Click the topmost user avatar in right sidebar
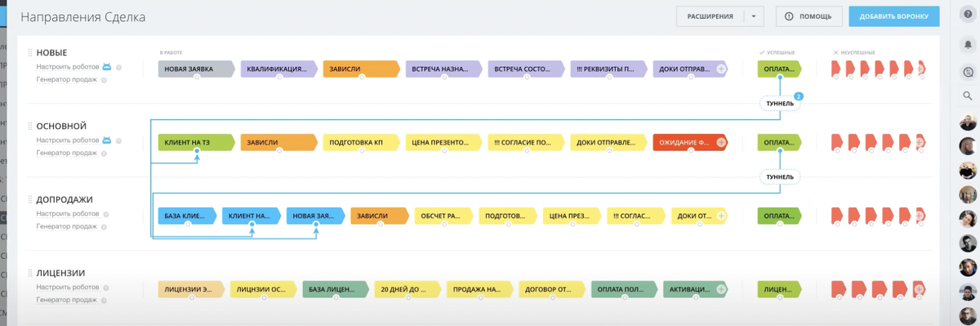This screenshot has width=980, height=326. pos(968,123)
